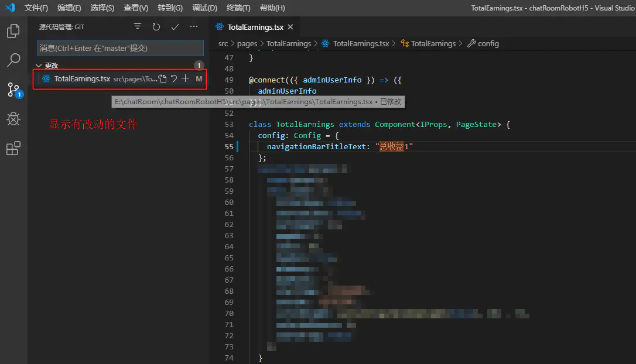Screen dimensions: 636x364
Task: Close the TotalEarnings.tsx editor tab
Action: coord(290,27)
